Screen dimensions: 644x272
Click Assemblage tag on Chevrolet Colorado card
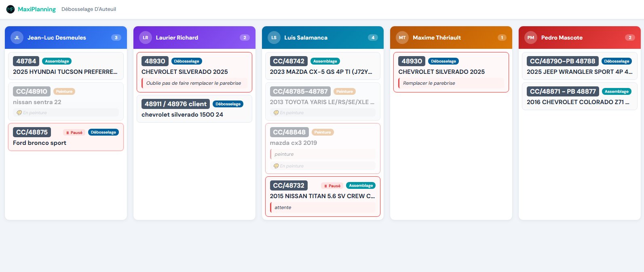pos(617,92)
